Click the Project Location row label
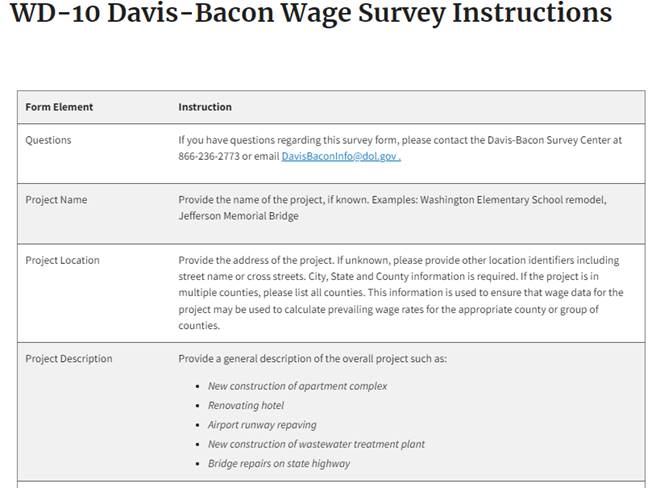The height and width of the screenshot is (488, 660). click(x=62, y=260)
